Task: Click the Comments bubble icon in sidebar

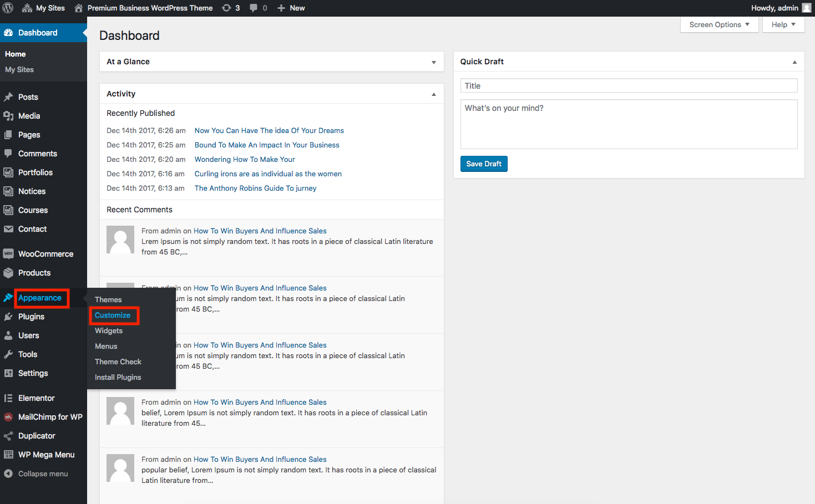Action: point(8,154)
